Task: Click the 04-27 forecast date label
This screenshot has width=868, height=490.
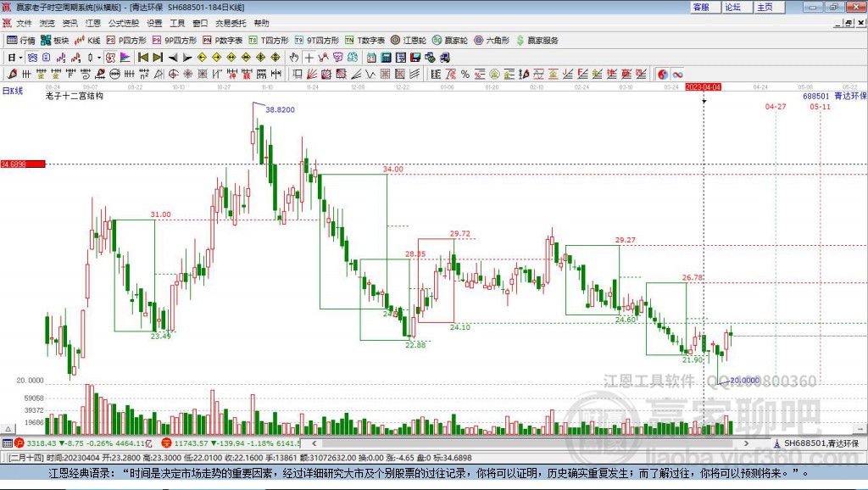Action: click(776, 106)
